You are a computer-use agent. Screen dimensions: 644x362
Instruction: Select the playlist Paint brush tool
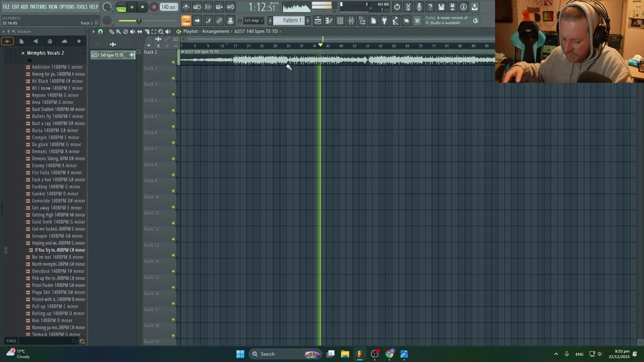tap(118, 31)
